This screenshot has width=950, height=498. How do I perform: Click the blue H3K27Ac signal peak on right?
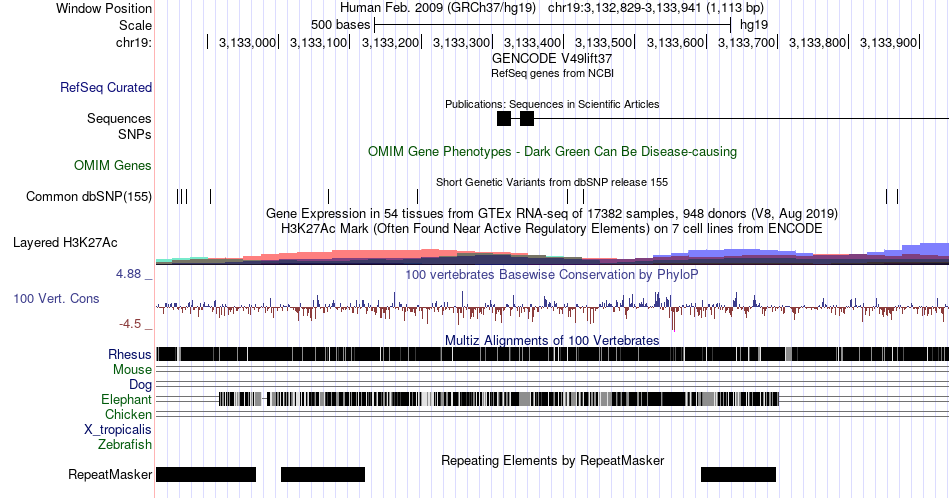click(x=925, y=250)
